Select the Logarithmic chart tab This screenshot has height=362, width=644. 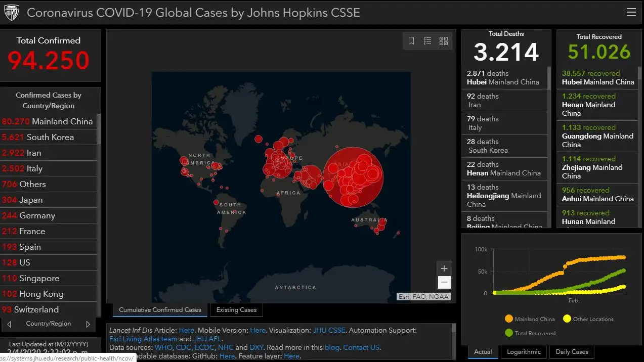[x=524, y=352]
